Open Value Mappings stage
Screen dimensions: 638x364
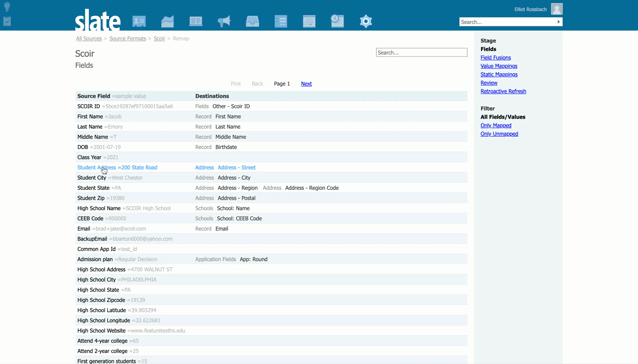click(499, 66)
